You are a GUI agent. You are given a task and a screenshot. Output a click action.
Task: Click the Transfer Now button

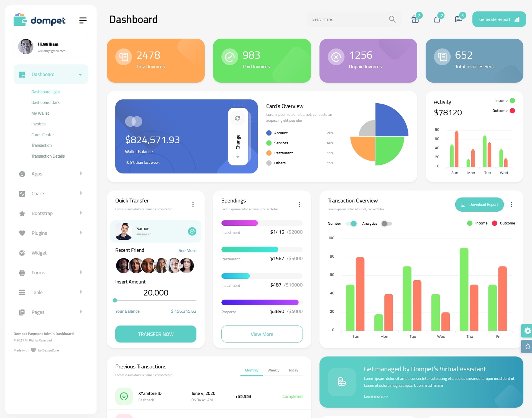pyautogui.click(x=156, y=334)
